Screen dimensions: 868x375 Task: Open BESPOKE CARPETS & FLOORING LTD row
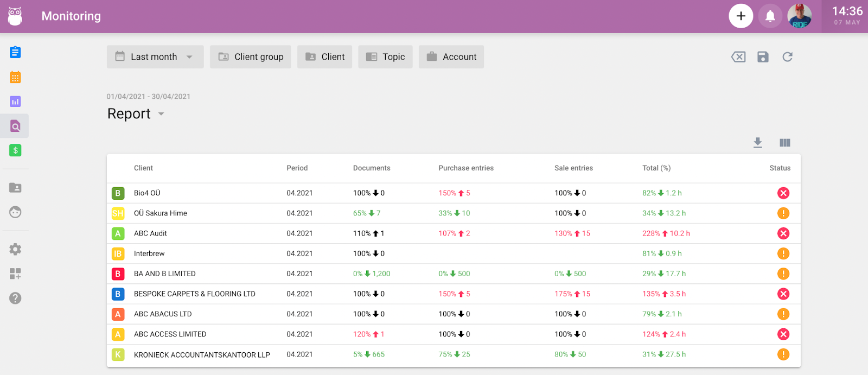coord(454,294)
